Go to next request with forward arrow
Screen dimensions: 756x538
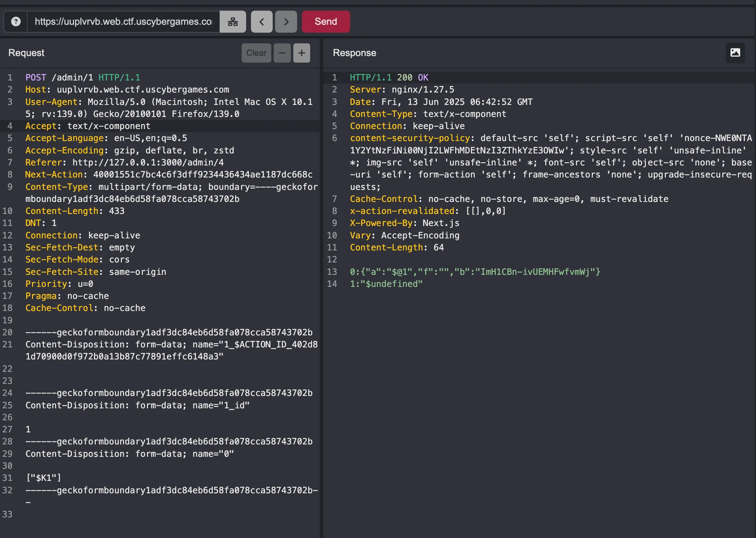click(286, 22)
